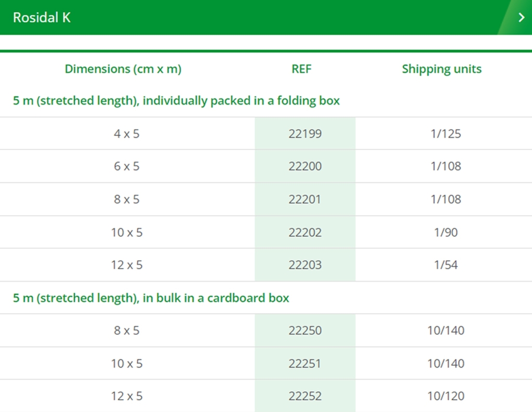Select the 4 x 5 dimension cell
This screenshot has width=532, height=412.
127,134
